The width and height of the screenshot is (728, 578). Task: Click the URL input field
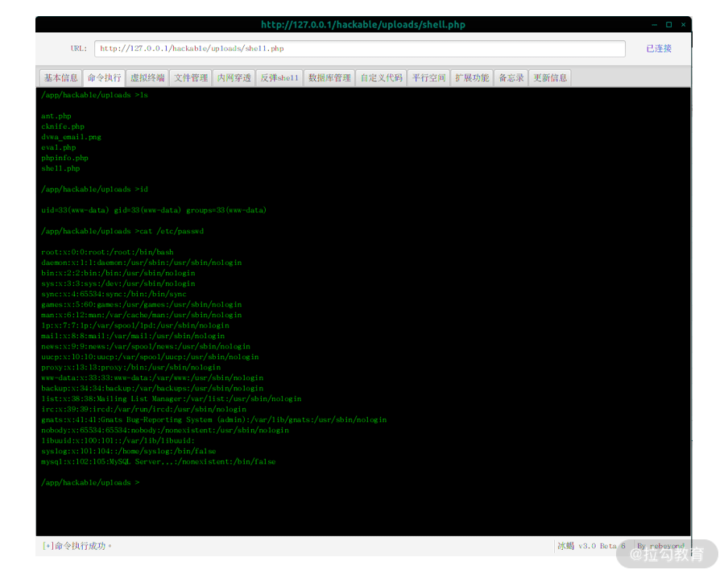pos(360,49)
